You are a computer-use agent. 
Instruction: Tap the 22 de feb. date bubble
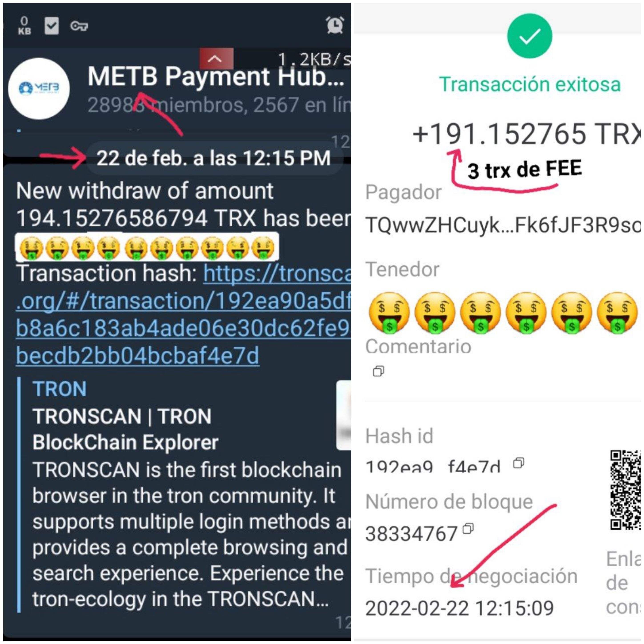click(x=214, y=158)
